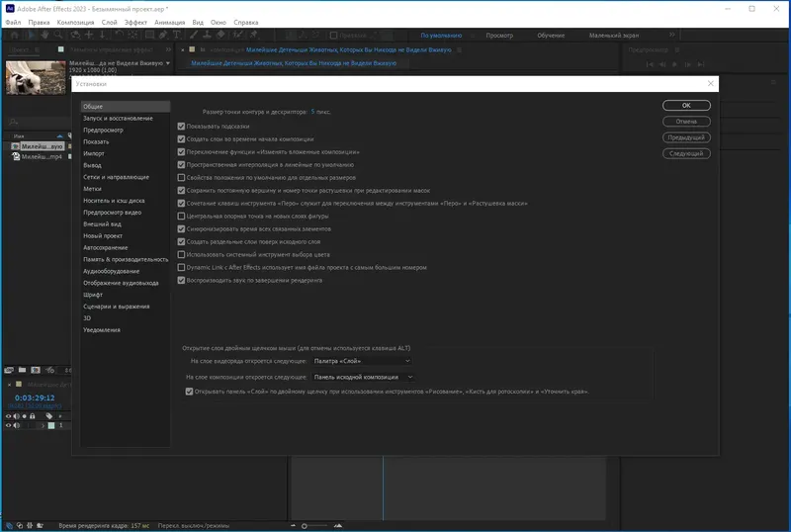Viewport: 791px width, 532px height.
Task: Click the label tag icon in timeline
Action: 48,416
